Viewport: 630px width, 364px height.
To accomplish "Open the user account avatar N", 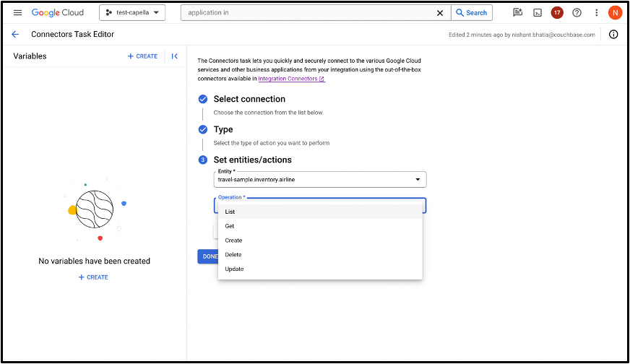I will (x=615, y=13).
